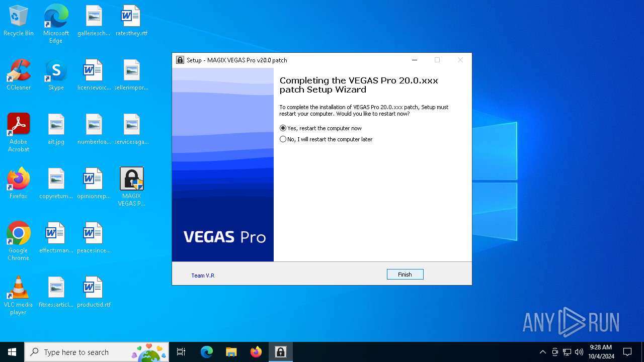Open Firefox desktop shortcut
644x362 pixels.
[19, 184]
